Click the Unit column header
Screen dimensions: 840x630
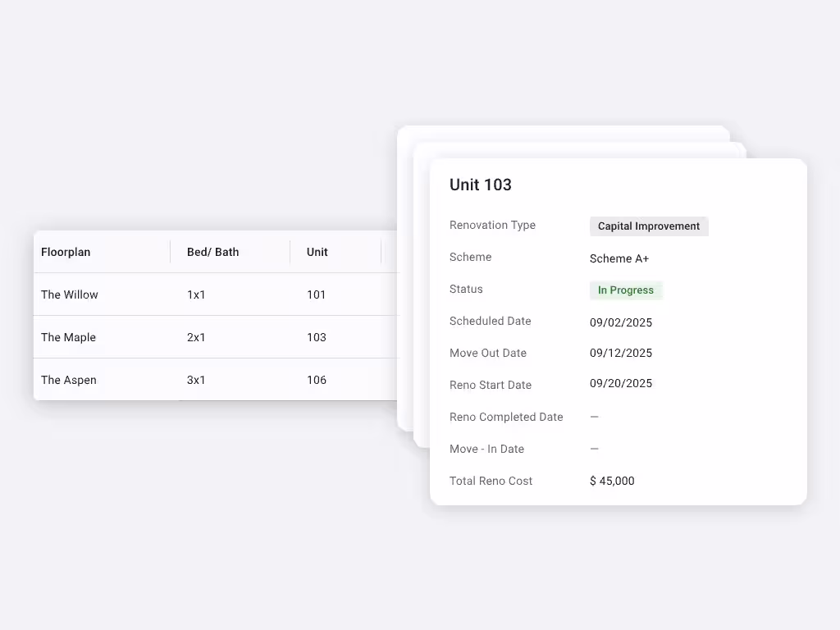[317, 252]
